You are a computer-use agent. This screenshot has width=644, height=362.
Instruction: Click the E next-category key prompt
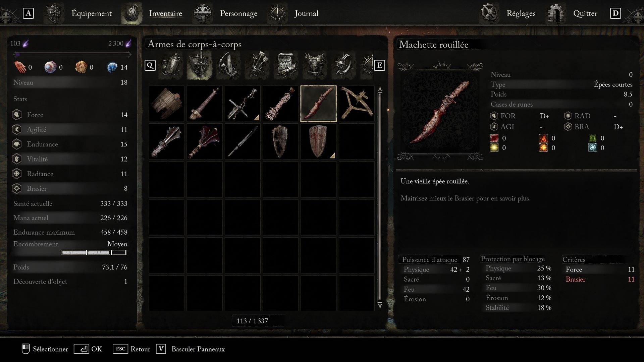click(379, 65)
